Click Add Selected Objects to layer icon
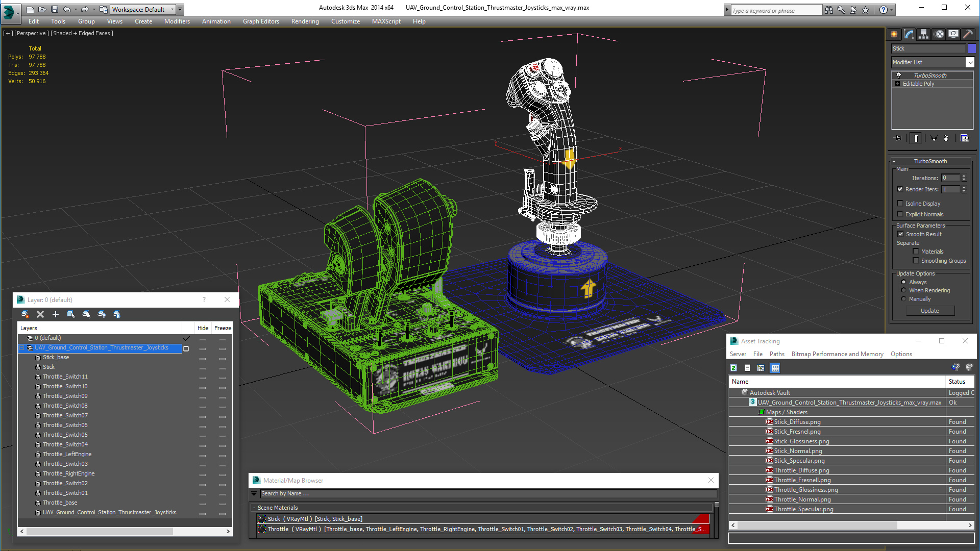980x551 pixels. pyautogui.click(x=56, y=314)
